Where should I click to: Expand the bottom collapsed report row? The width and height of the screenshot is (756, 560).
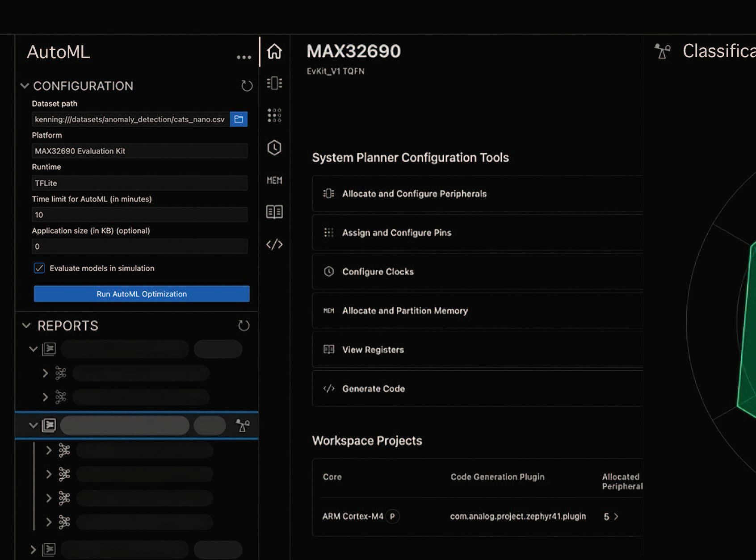pyautogui.click(x=33, y=549)
